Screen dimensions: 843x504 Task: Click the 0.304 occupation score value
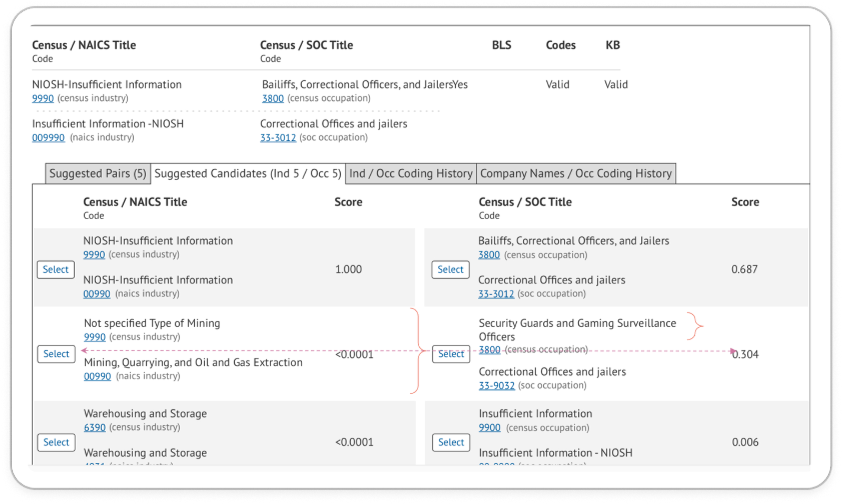(745, 354)
